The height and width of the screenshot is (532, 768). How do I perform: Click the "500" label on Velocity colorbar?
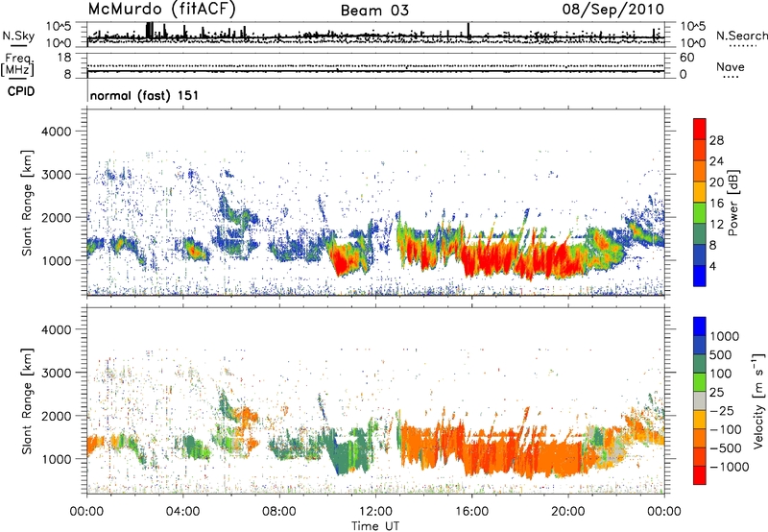tap(721, 354)
